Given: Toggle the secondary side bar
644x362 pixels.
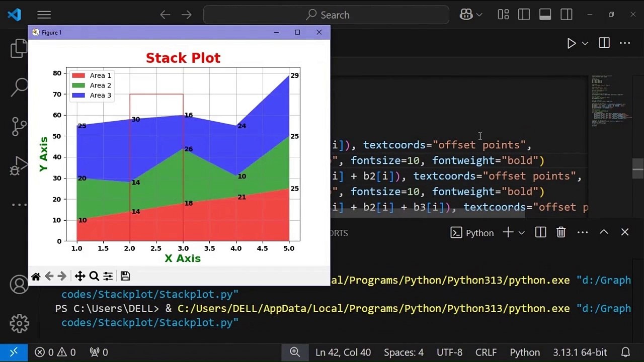Looking at the screenshot, I should point(566,15).
